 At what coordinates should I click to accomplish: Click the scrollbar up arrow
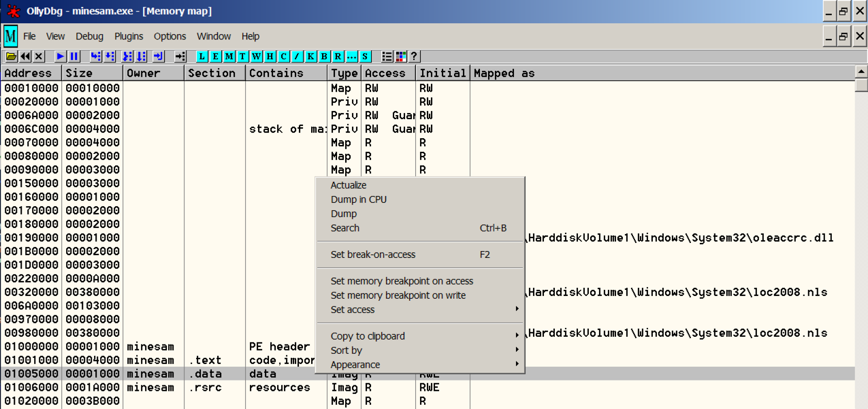pyautogui.click(x=861, y=72)
